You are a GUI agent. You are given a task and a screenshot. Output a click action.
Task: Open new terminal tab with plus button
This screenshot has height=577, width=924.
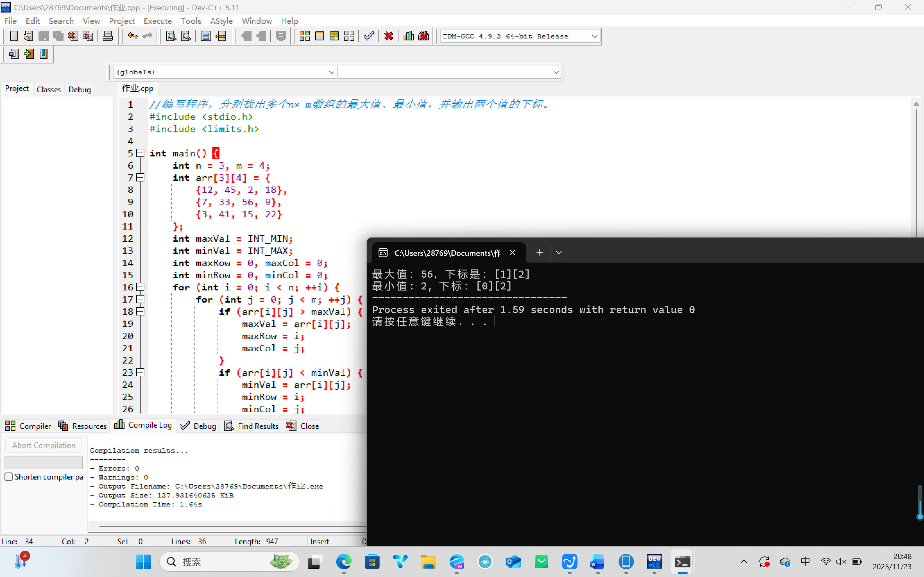click(539, 253)
